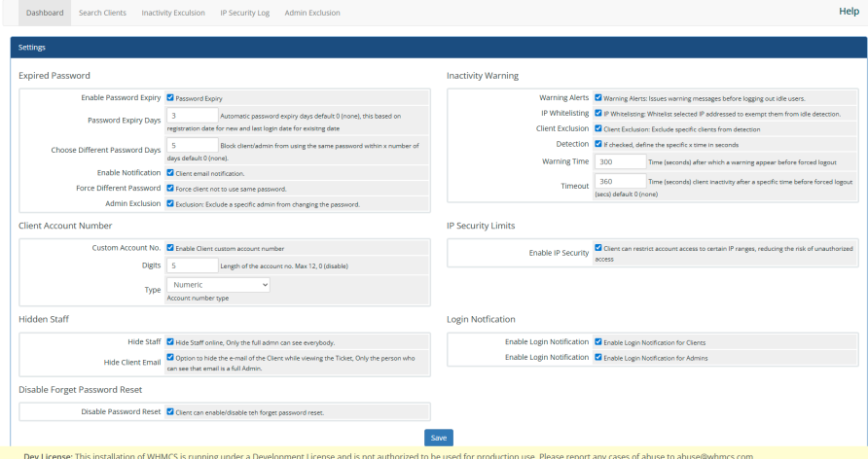
Task: Click the Enable IP Security label
Action: click(559, 253)
